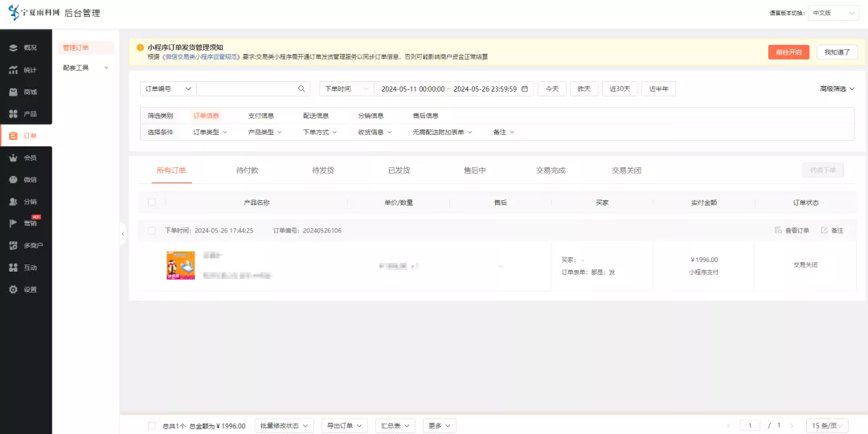This screenshot has height=434, width=868.
Task: Open the 导出订单 export dropdown
Action: click(x=344, y=426)
